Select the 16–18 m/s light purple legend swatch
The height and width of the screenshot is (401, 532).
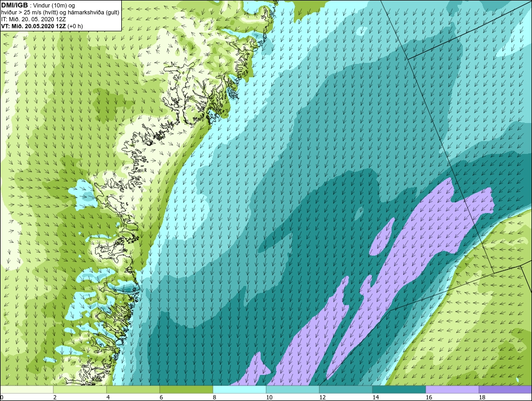click(x=452, y=389)
